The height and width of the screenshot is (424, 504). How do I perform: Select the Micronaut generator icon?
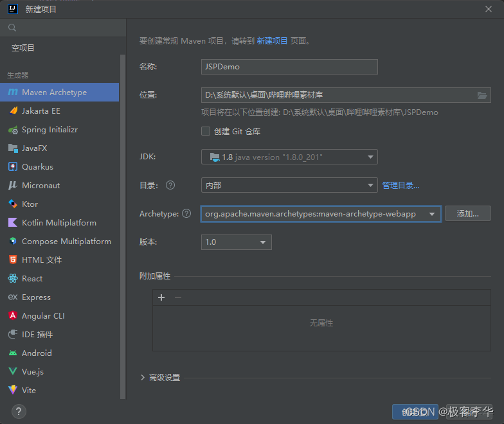[x=13, y=185]
